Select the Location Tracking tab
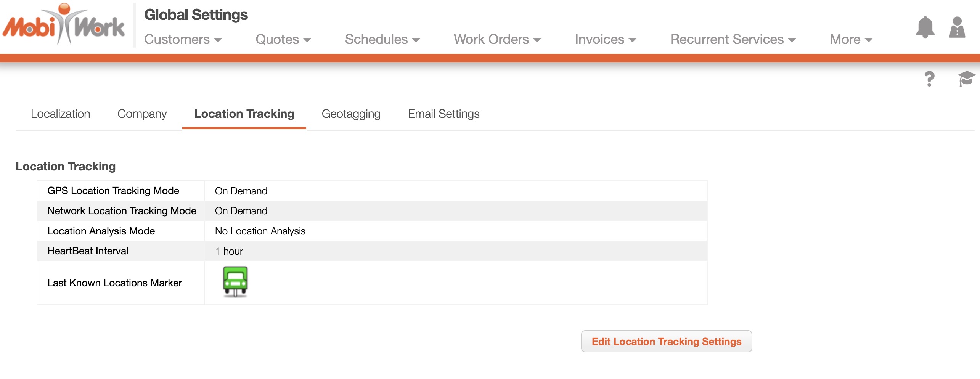The image size is (980, 379). [244, 114]
